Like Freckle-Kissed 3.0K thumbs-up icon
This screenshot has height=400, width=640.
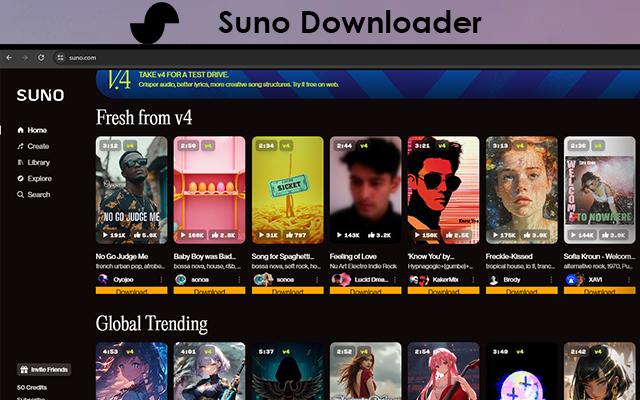pos(527,235)
